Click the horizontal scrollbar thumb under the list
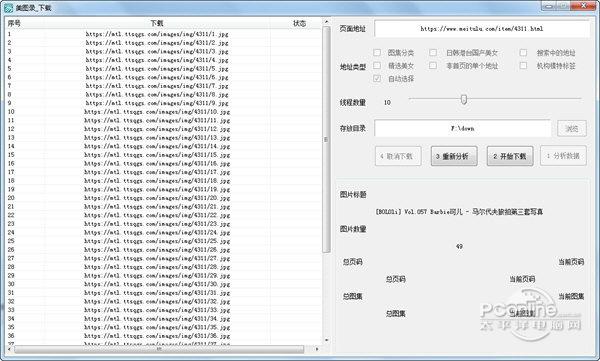The height and width of the screenshot is (361, 600). (x=159, y=349)
